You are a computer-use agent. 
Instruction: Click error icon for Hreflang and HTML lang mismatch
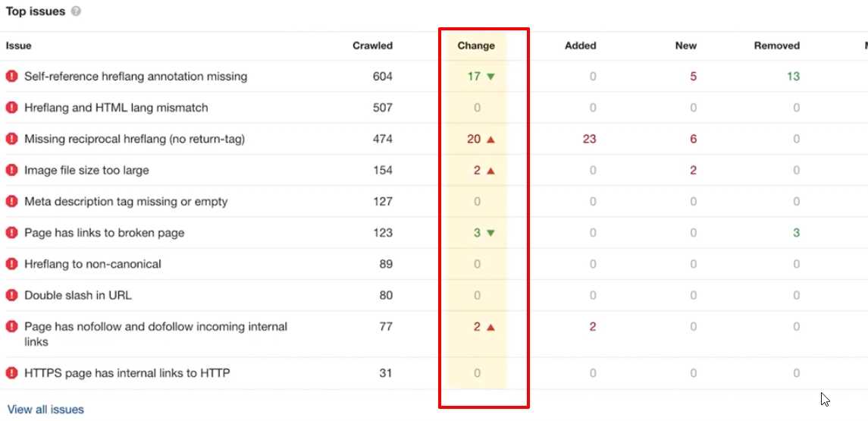pos(11,108)
